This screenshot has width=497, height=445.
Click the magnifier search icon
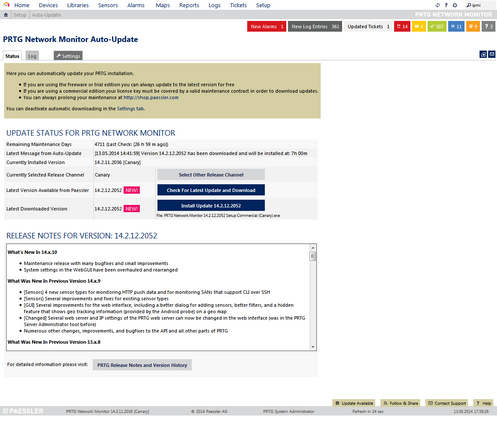click(469, 5)
